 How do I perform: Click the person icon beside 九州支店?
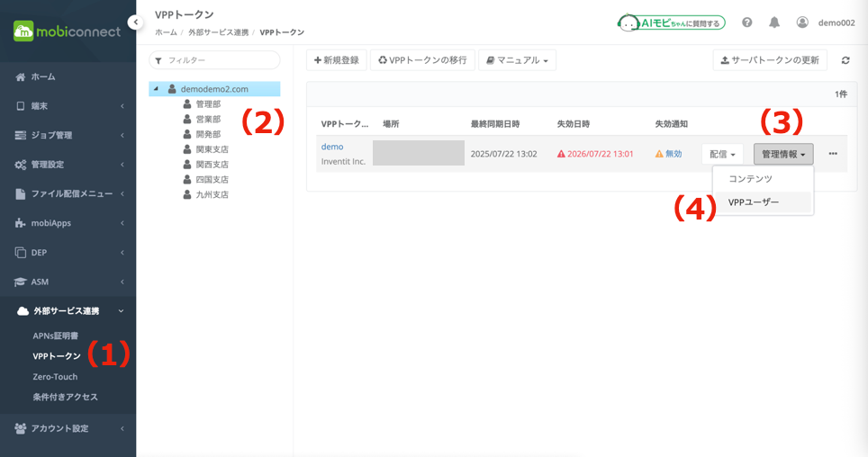(187, 194)
